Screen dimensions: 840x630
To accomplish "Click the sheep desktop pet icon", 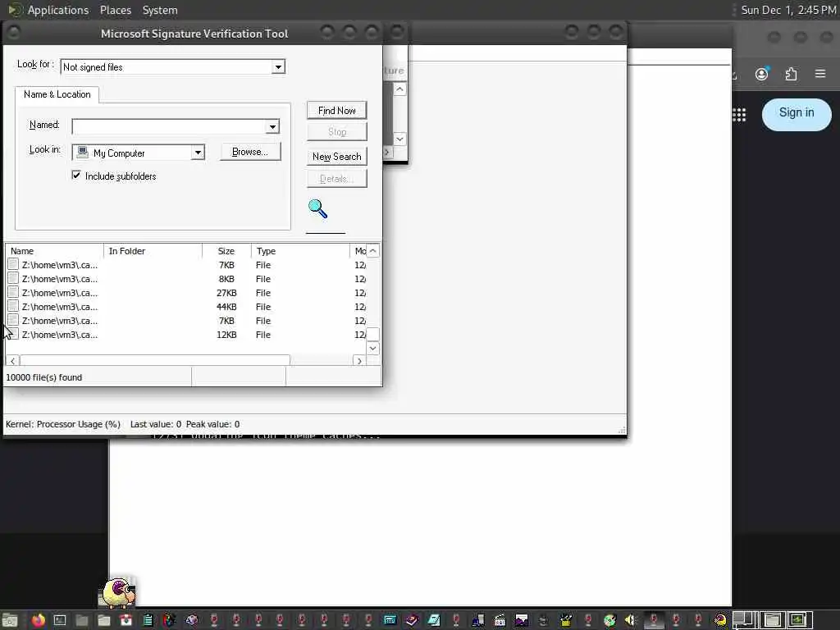I will (118, 592).
